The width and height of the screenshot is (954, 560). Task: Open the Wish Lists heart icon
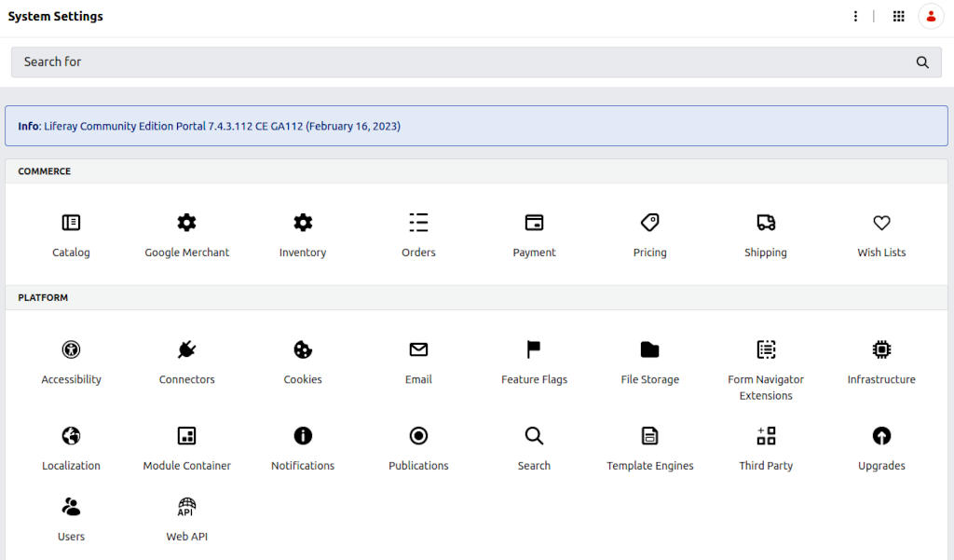tap(881, 223)
